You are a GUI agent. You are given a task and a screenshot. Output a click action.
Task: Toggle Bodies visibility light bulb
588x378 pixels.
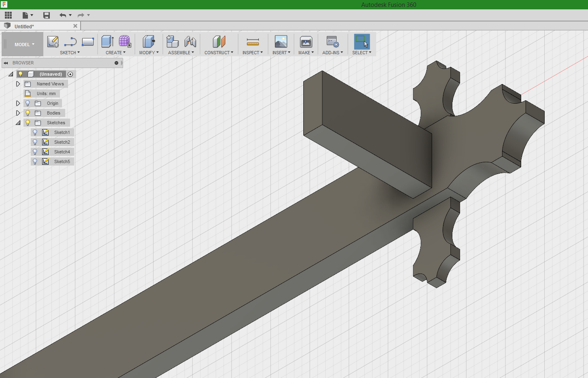point(28,113)
